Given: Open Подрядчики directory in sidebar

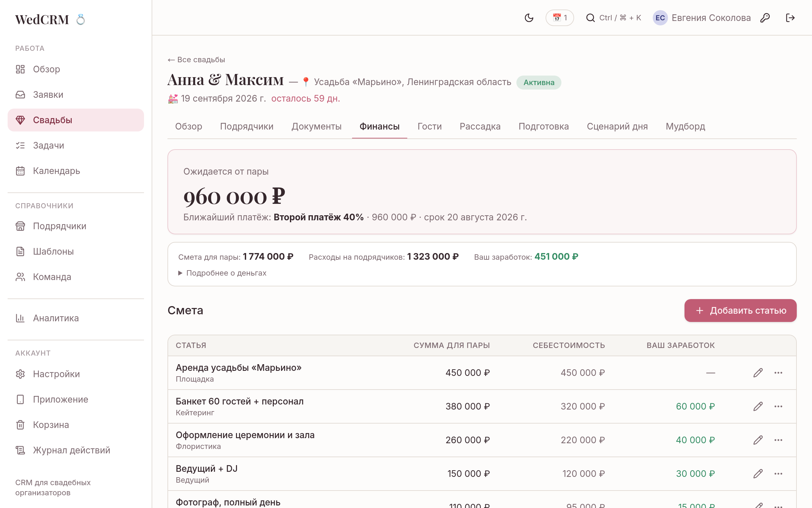Looking at the screenshot, I should (76, 226).
